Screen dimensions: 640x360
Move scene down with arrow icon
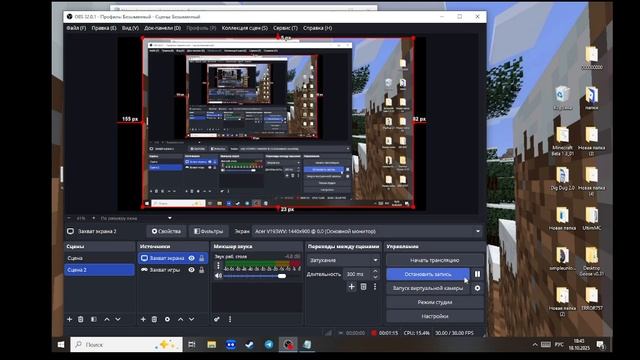[x=118, y=319]
